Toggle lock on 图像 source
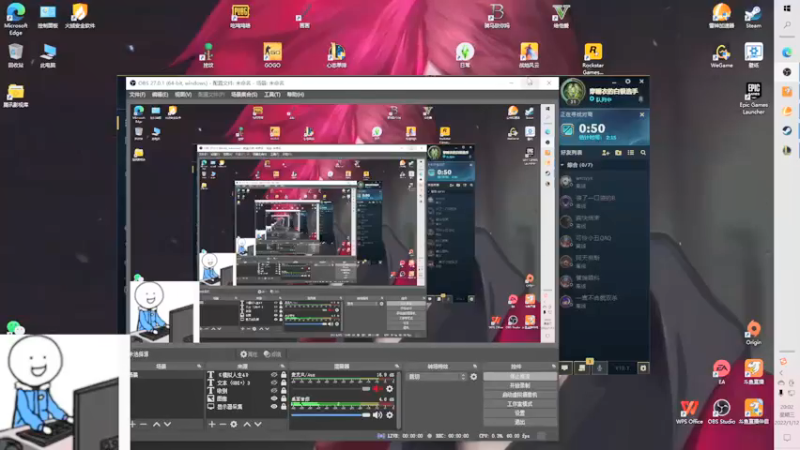This screenshot has height=450, width=800. tap(284, 398)
